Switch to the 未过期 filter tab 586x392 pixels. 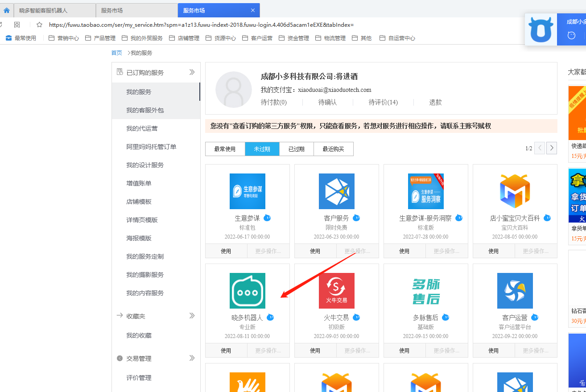[x=262, y=149]
